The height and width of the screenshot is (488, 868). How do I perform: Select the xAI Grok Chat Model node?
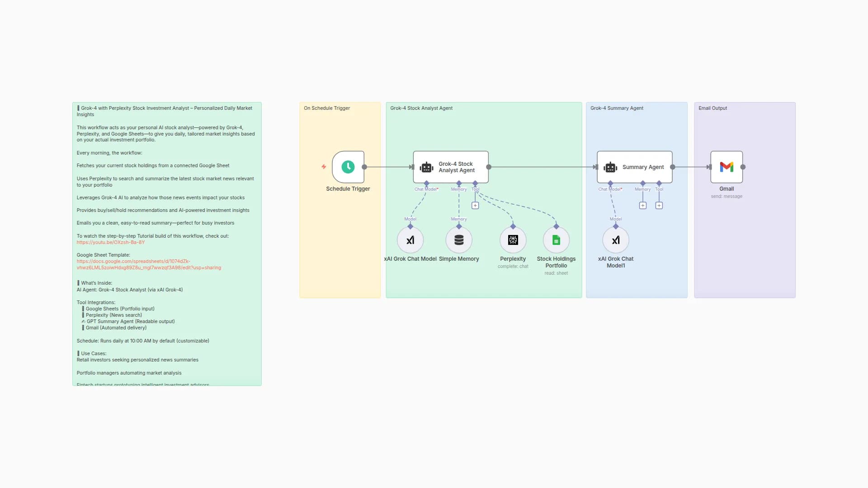click(x=410, y=240)
